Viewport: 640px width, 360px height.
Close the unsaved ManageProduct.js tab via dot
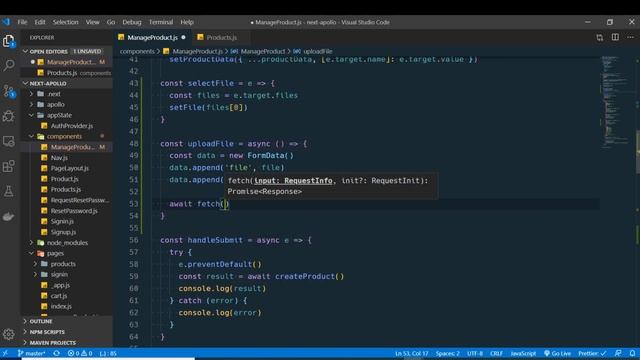click(x=183, y=37)
